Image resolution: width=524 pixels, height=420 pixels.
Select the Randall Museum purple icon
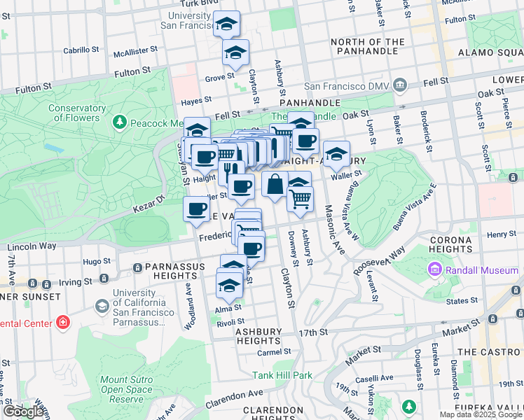(x=434, y=269)
